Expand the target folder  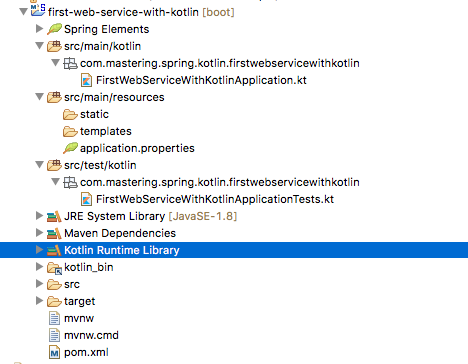point(39,300)
